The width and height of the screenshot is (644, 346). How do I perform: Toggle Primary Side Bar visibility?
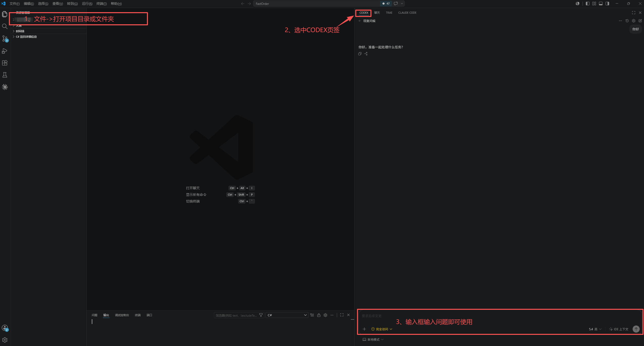588,4
